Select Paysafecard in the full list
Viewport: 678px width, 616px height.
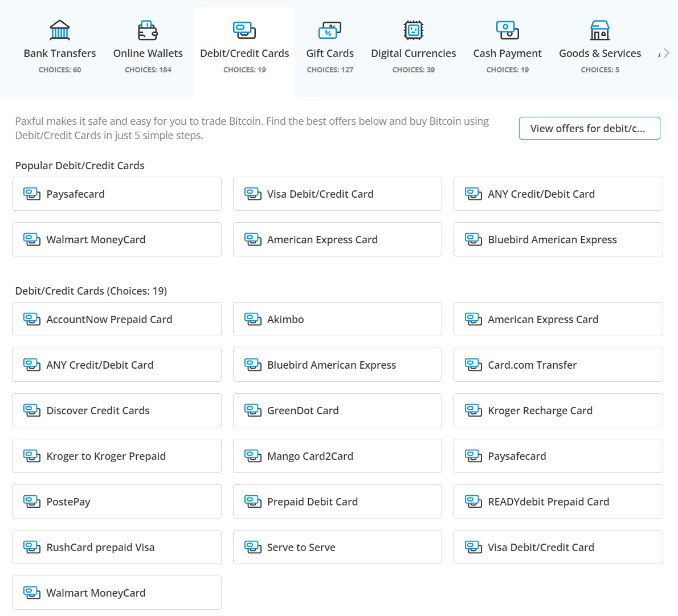[x=558, y=456]
